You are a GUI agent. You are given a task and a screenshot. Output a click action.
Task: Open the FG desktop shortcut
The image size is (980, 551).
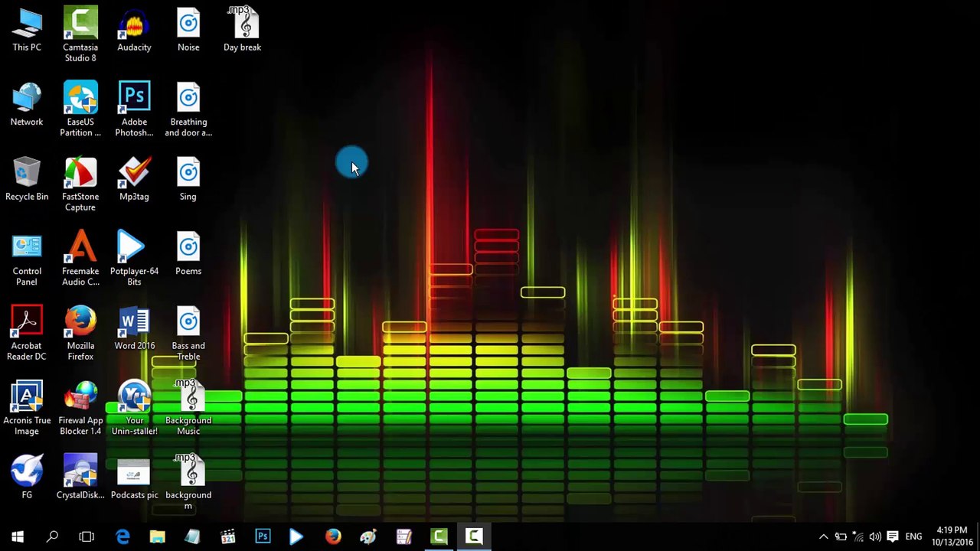[x=27, y=476]
